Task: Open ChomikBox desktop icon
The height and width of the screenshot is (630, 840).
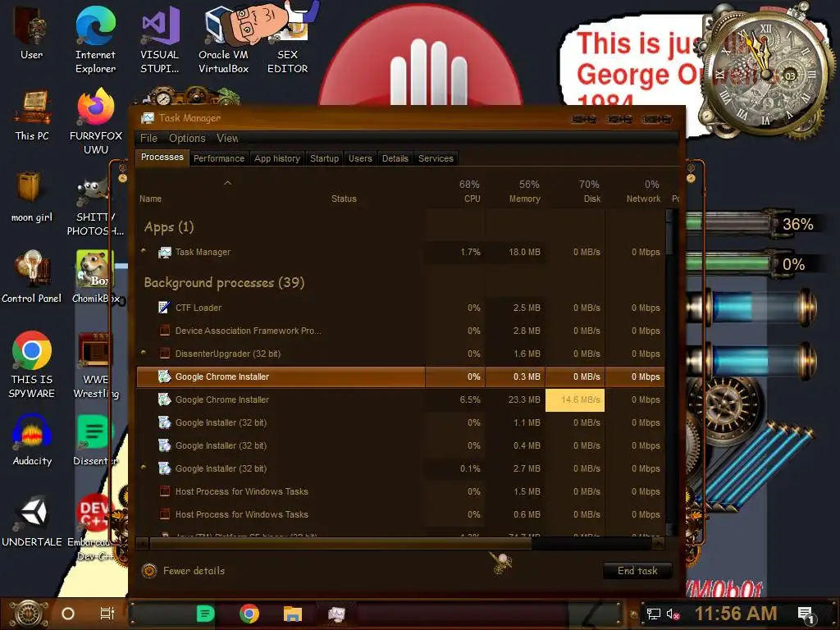Action: click(96, 277)
